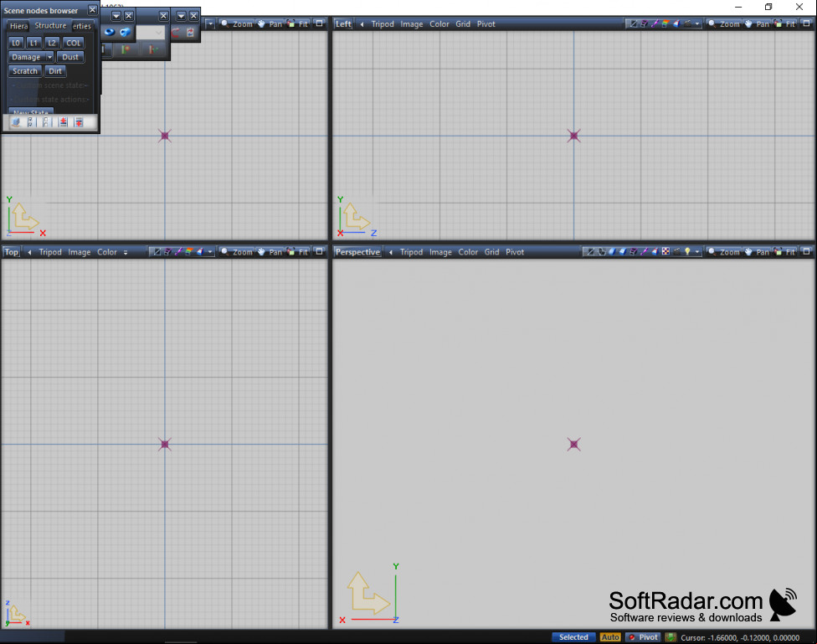This screenshot has height=644, width=817.
Task: Click the check-all icon in browser bottom toolbar
Action: click(30, 122)
